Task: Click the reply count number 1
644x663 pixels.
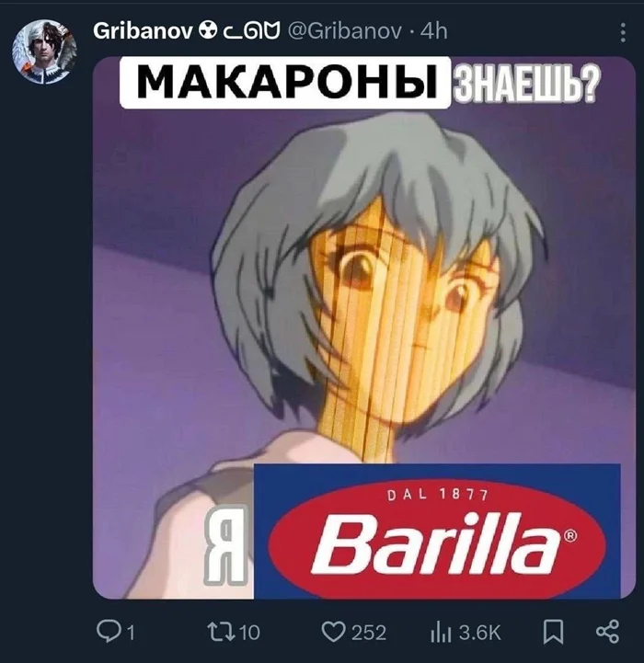Action: point(131,633)
